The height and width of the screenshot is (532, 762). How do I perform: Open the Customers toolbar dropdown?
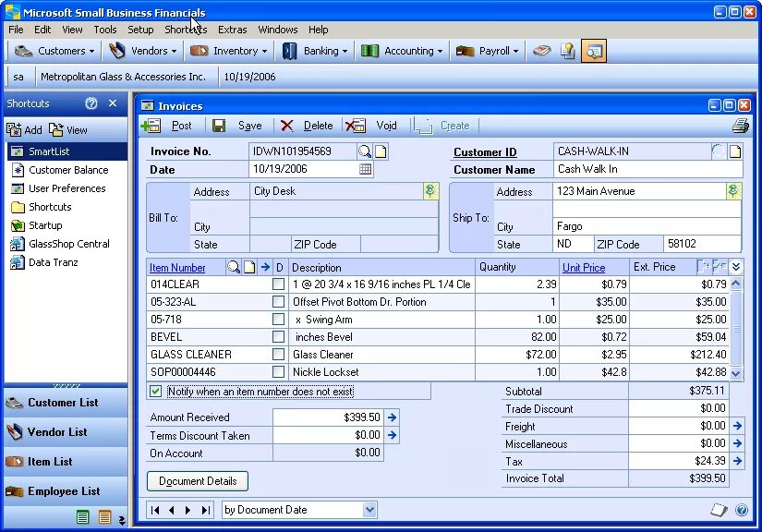click(54, 51)
